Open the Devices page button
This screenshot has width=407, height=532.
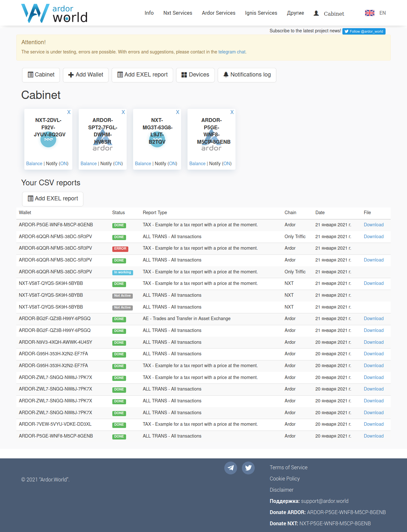[x=195, y=75]
